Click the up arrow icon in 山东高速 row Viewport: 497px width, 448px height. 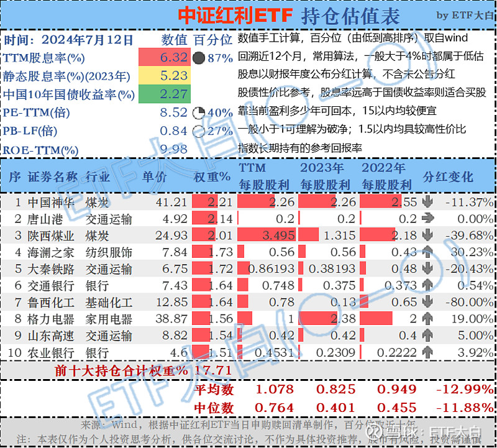427,335
